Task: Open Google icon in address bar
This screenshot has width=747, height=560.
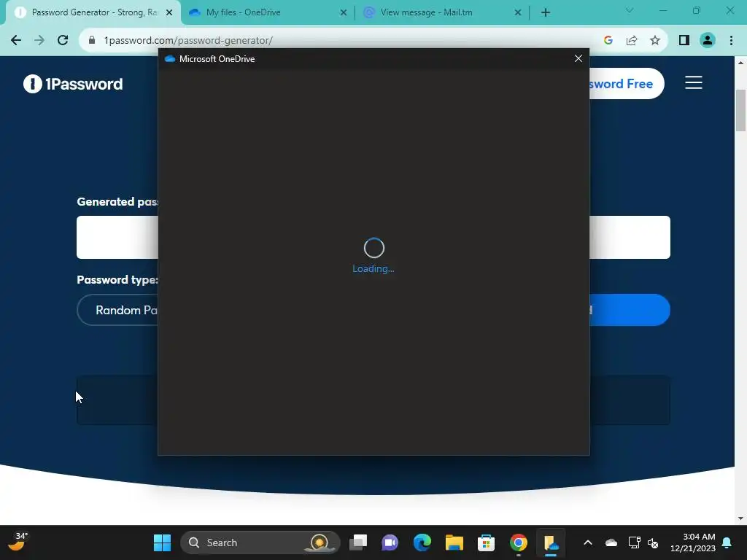Action: coord(608,41)
